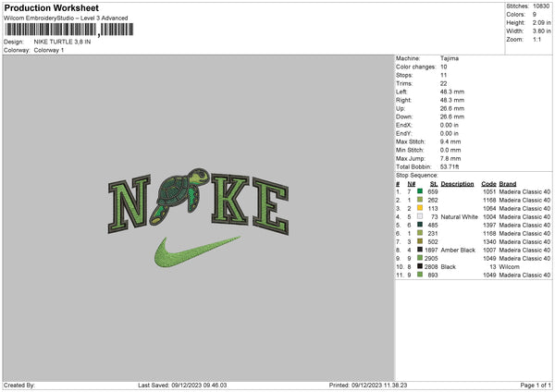555x392 pixels.
Task: Click the green swatch for stop 1
Action: pyautogui.click(x=419, y=191)
